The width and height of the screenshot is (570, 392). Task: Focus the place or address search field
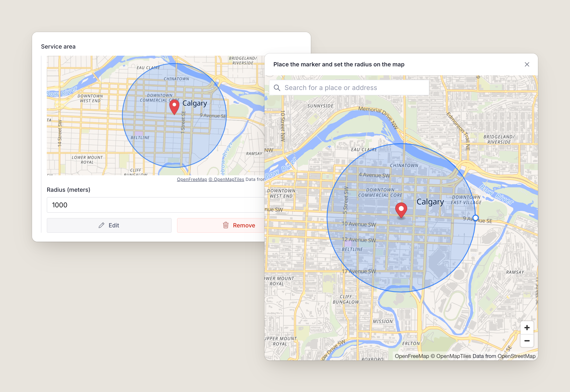[349, 88]
